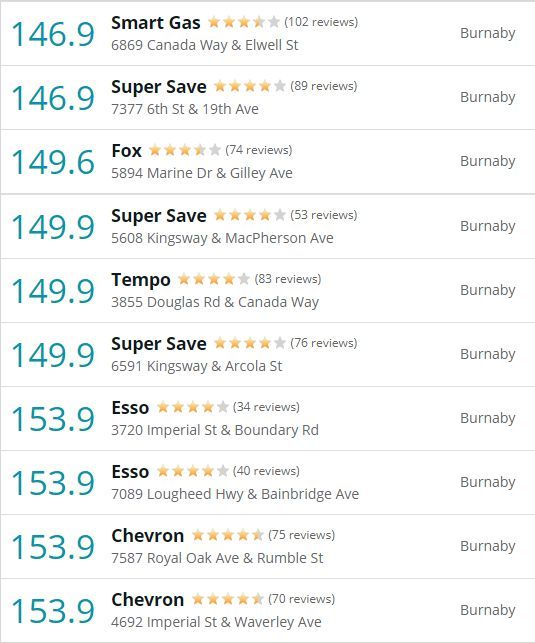Image resolution: width=535 pixels, height=643 pixels.
Task: Open the 53 reviews for Super Save Kingsway
Action: coord(324,215)
